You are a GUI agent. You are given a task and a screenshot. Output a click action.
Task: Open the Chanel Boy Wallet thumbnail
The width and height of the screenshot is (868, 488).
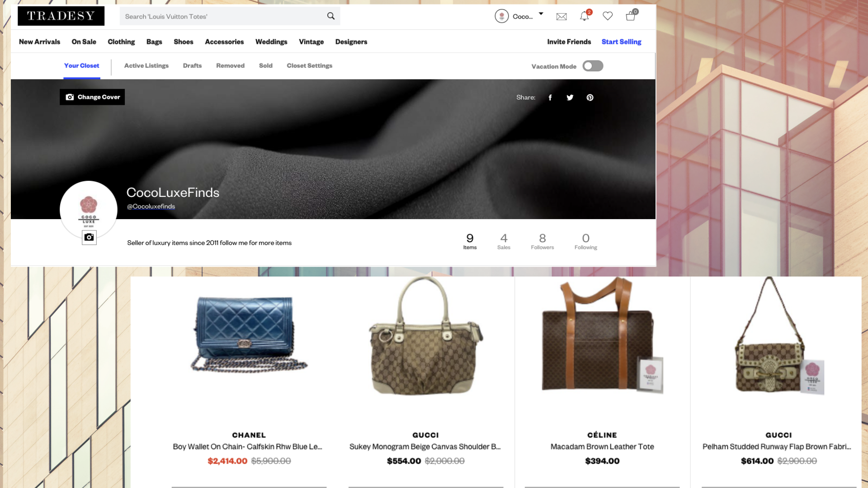tap(249, 334)
